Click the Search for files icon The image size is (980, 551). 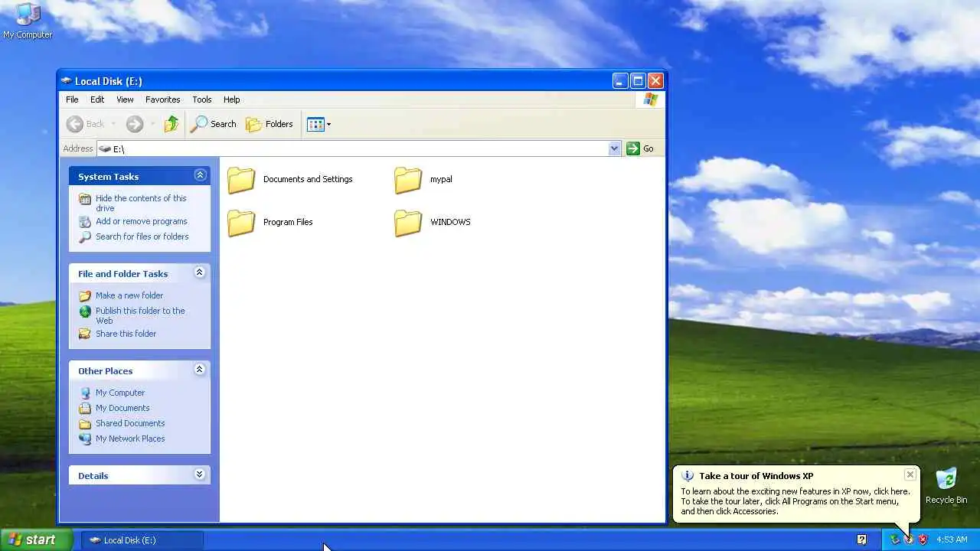[x=85, y=236]
